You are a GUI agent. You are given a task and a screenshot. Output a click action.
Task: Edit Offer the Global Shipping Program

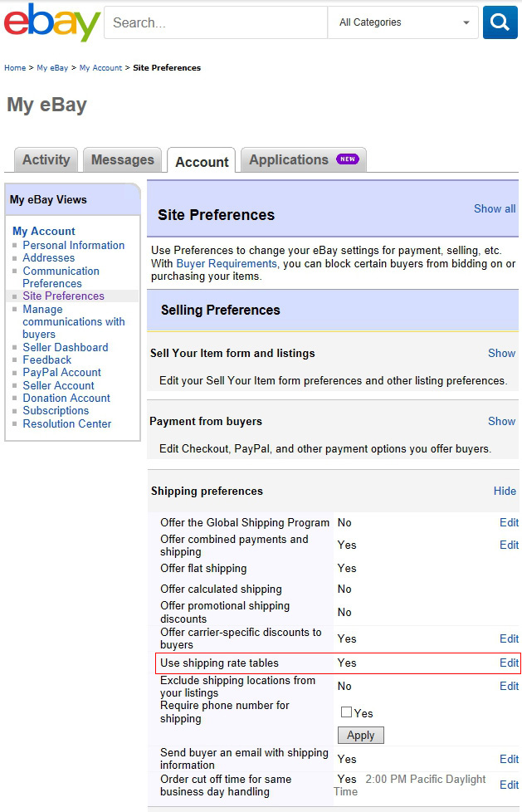tap(509, 522)
